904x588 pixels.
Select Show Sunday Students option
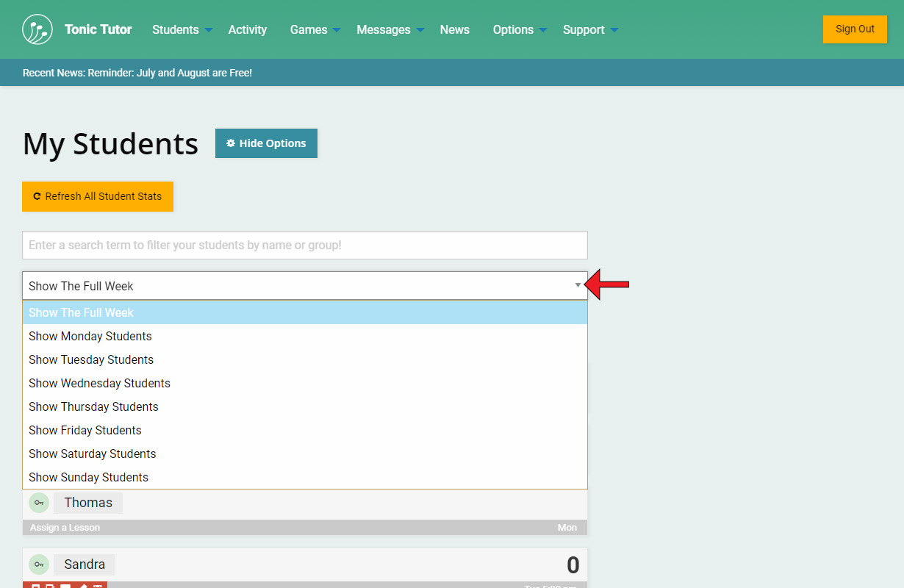coord(88,477)
